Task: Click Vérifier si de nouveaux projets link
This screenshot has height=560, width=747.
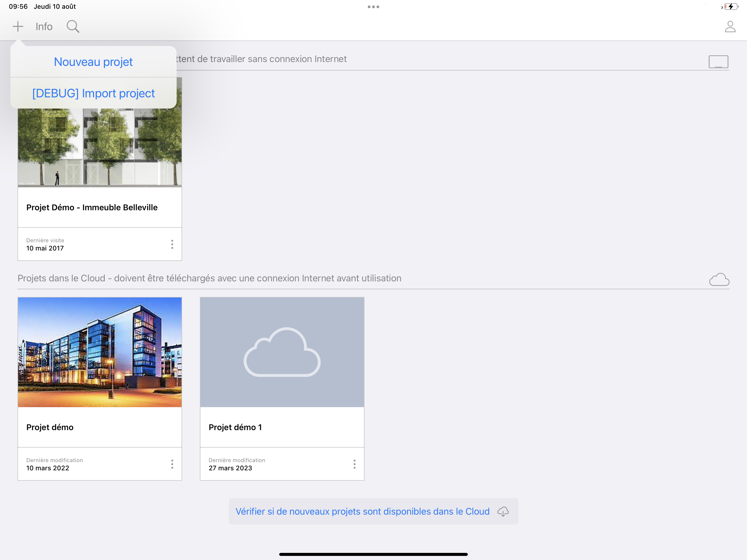Action: pos(362,511)
